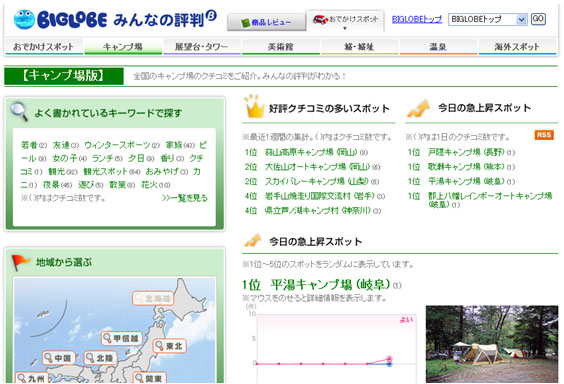Click 関東 region button on the map

(x=149, y=378)
